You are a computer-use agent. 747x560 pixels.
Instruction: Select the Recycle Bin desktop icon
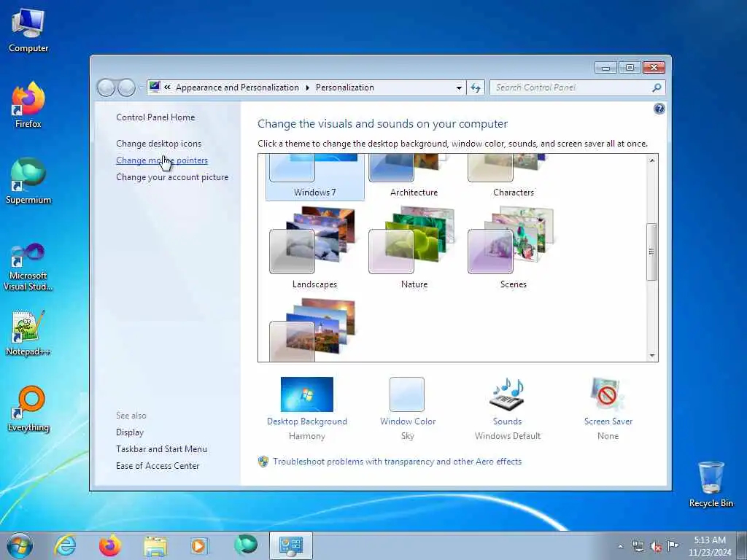(711, 484)
